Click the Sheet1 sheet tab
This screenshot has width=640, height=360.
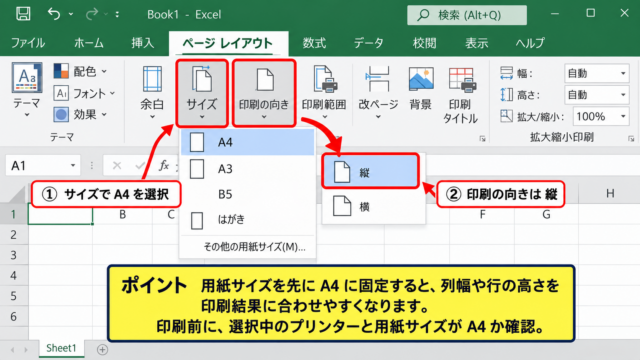click(x=61, y=348)
